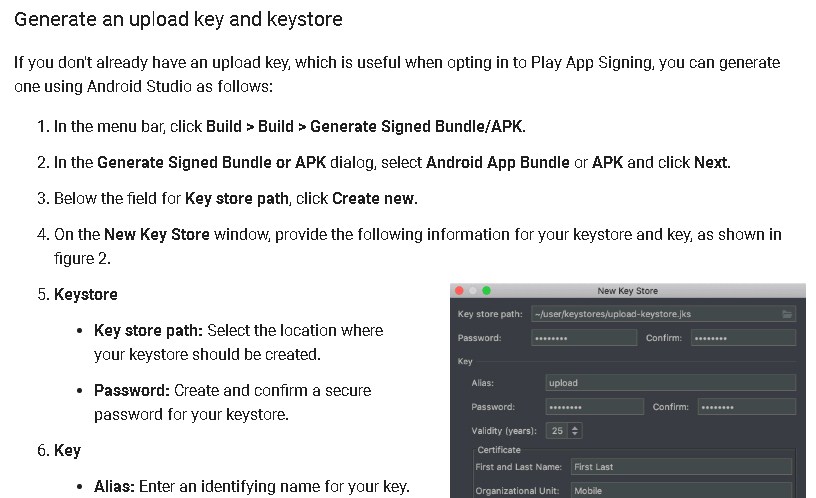Click the bold text Android App Bundle in step 2
Viewport: 816px width, 498px height.
tap(498, 162)
